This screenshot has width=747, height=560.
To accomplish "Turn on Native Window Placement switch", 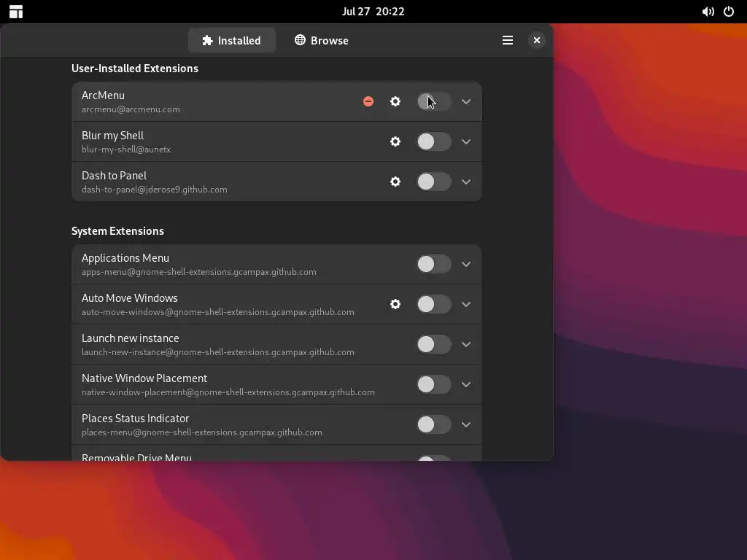I will [x=434, y=384].
